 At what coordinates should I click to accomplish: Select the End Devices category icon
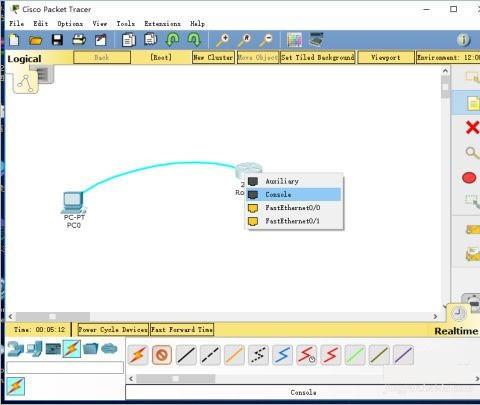(x=34, y=349)
